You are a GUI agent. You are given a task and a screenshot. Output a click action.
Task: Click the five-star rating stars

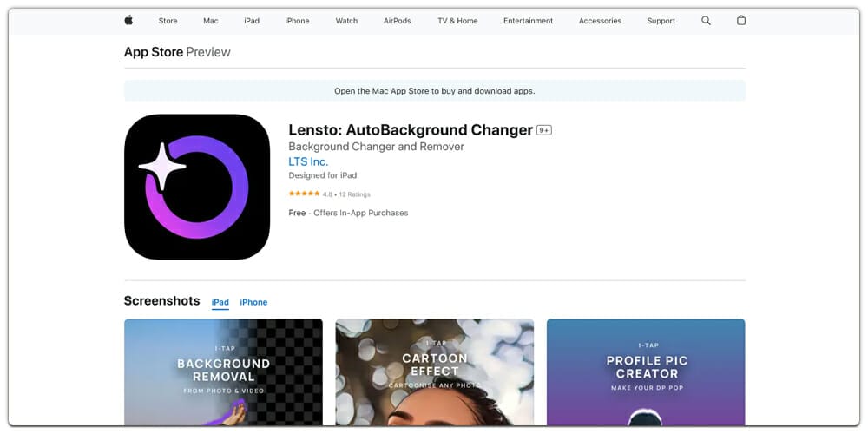tap(304, 194)
